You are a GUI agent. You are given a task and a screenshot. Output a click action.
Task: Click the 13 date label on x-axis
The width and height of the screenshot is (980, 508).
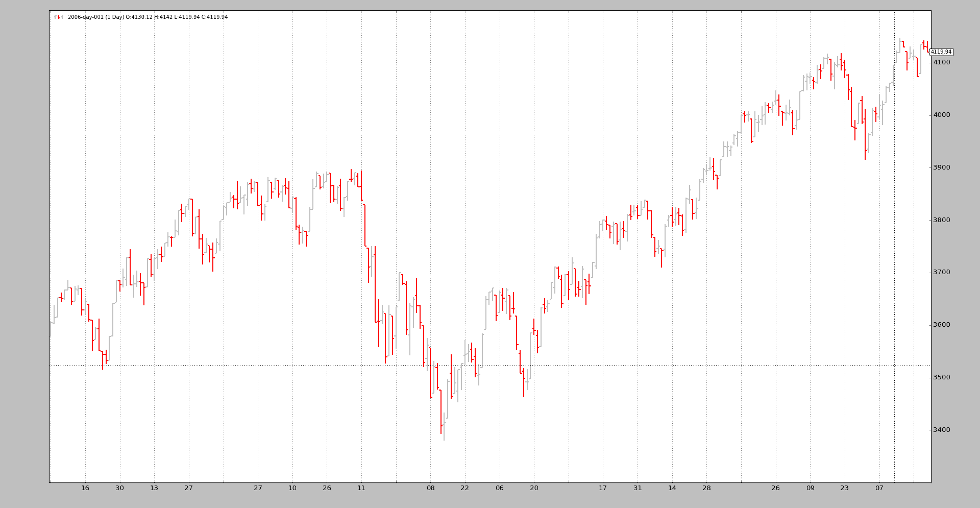(154, 488)
